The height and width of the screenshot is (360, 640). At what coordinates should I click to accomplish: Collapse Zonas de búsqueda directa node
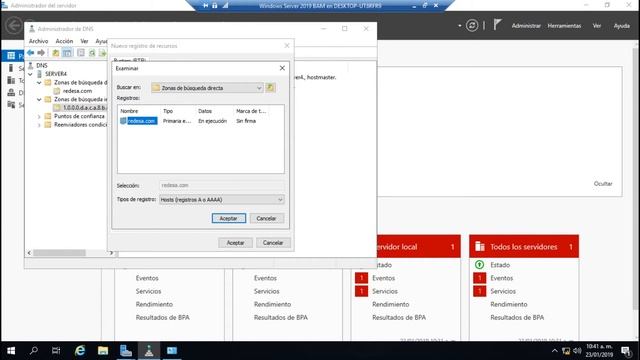pos(39,83)
